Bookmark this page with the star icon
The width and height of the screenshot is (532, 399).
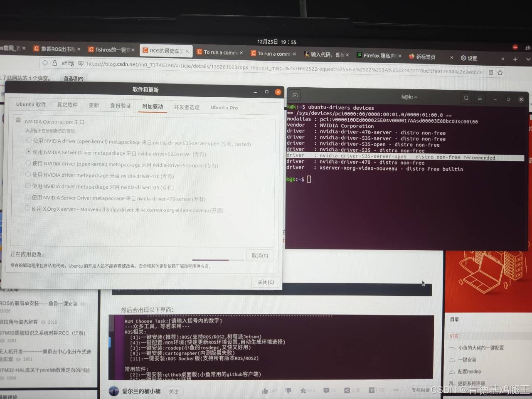pyautogui.click(x=500, y=73)
